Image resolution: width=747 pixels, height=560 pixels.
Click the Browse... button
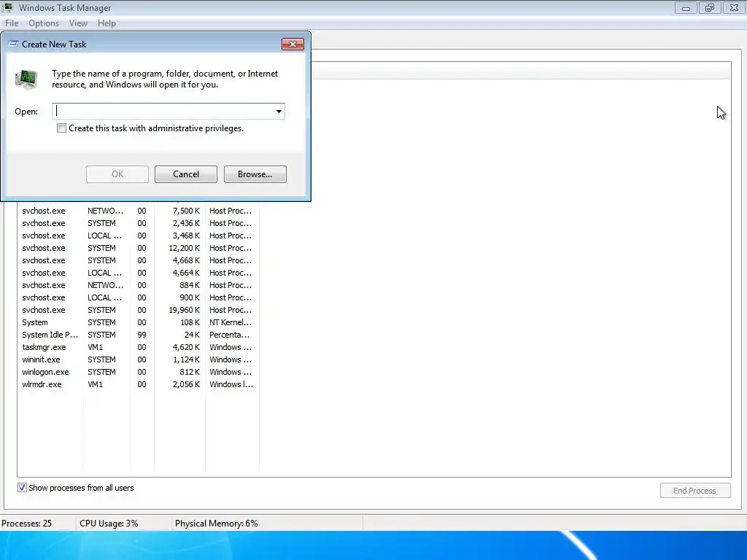pyautogui.click(x=255, y=174)
